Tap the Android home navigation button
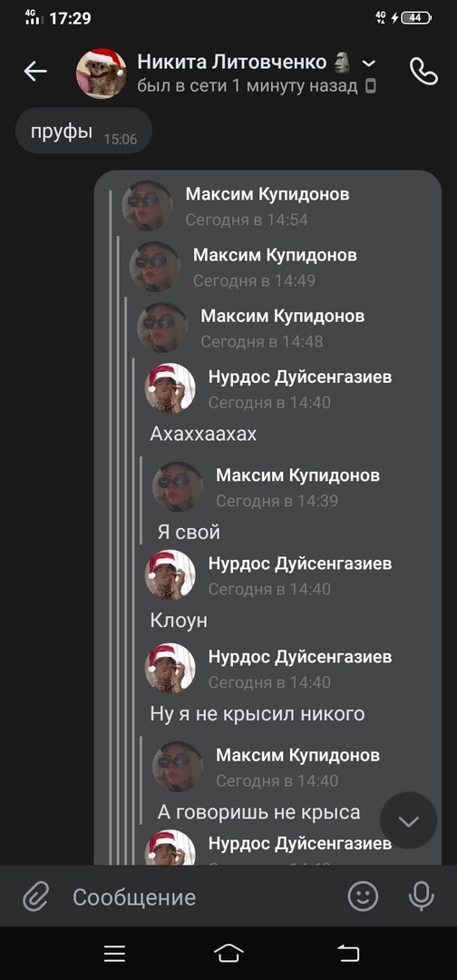This screenshot has width=457, height=980. coord(228,953)
